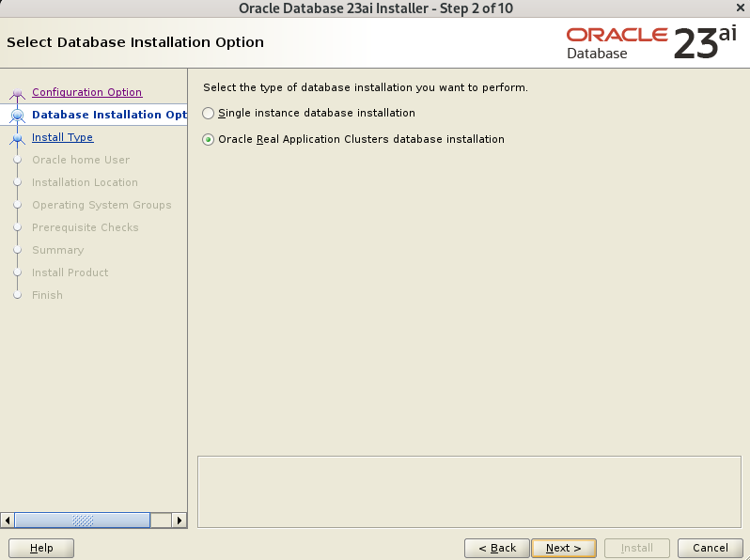750x560 pixels.
Task: Click the Installation Location step text
Action: (x=85, y=182)
